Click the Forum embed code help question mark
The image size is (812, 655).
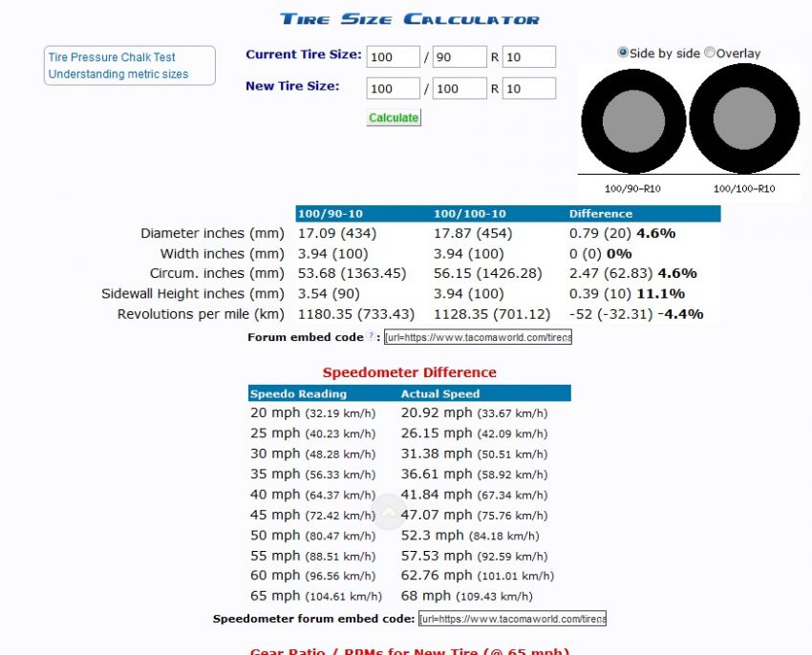(371, 335)
